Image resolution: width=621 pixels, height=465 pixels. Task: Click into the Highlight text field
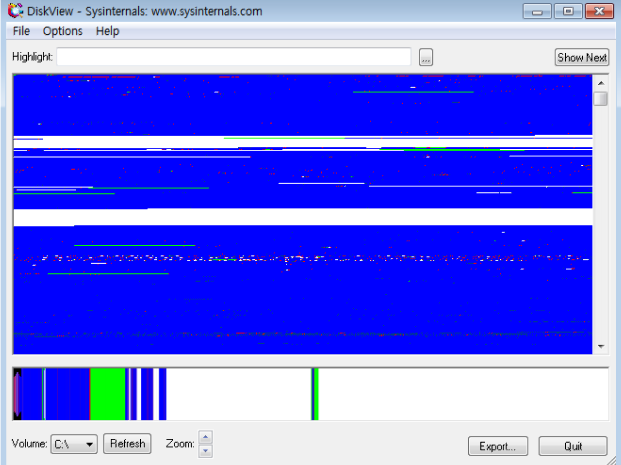coord(234,57)
